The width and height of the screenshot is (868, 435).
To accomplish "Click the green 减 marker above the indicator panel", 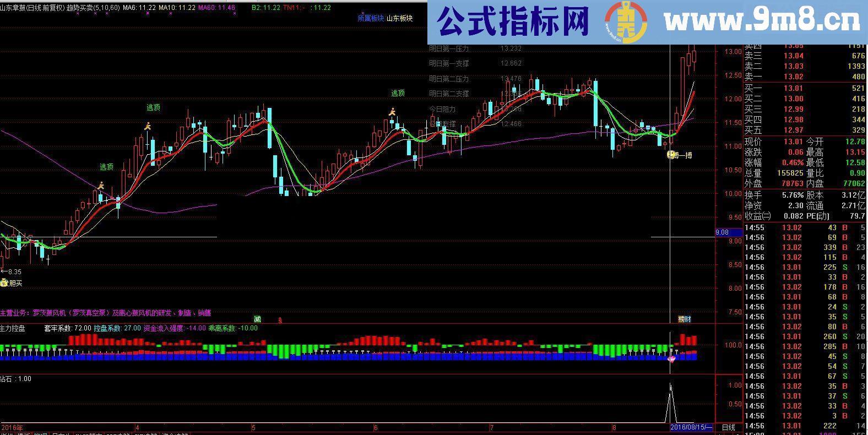I will pyautogui.click(x=257, y=319).
